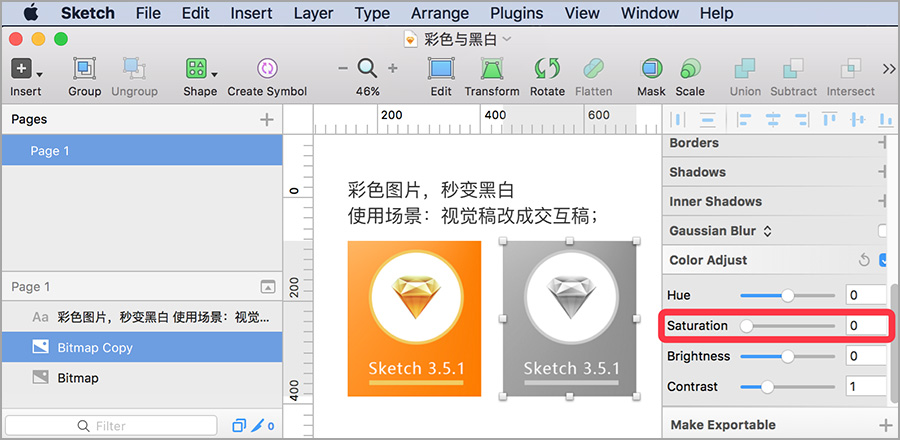Click the Subtract boolean icon
Screen dimensions: 900x440
[x=793, y=69]
